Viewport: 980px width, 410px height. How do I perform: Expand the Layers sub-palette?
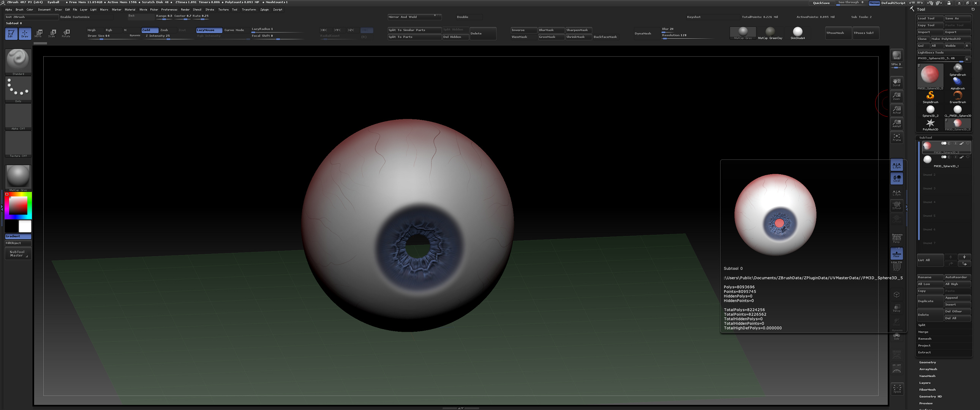click(925, 383)
